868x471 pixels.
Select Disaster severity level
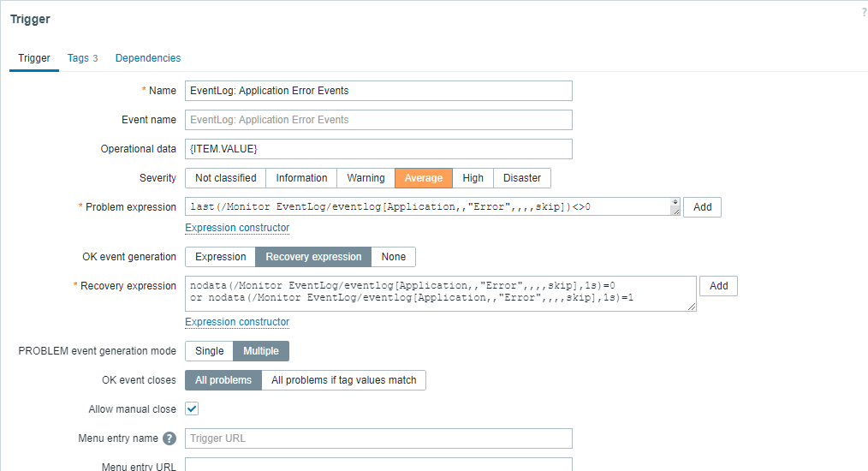522,178
